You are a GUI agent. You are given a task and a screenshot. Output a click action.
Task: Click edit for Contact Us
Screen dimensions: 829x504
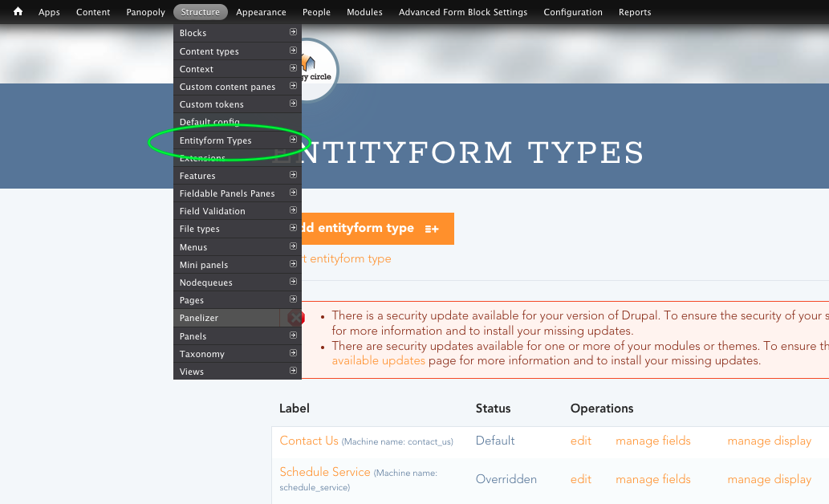click(580, 441)
